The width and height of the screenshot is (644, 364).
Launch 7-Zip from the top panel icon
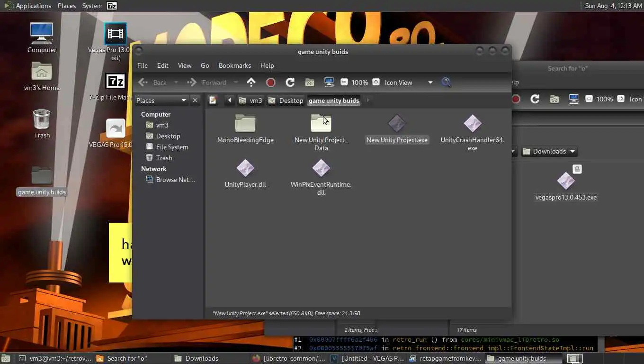pos(112,6)
